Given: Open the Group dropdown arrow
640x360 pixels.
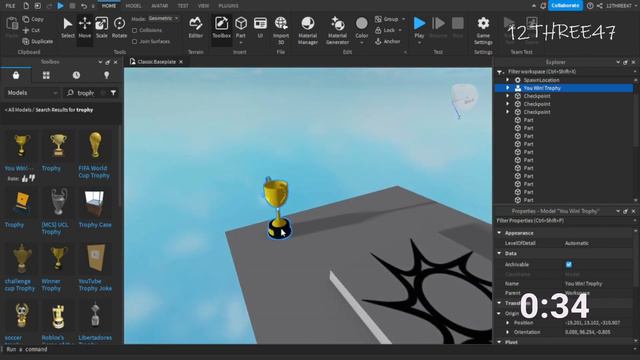Looking at the screenshot, I should 403,19.
